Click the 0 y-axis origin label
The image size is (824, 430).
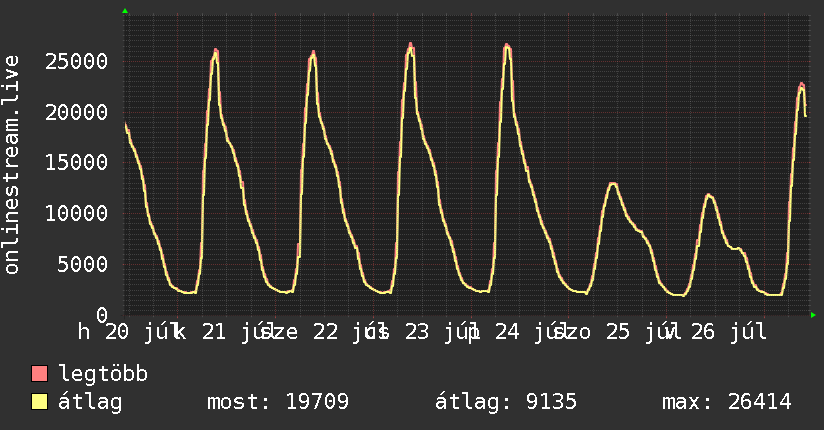click(x=102, y=315)
